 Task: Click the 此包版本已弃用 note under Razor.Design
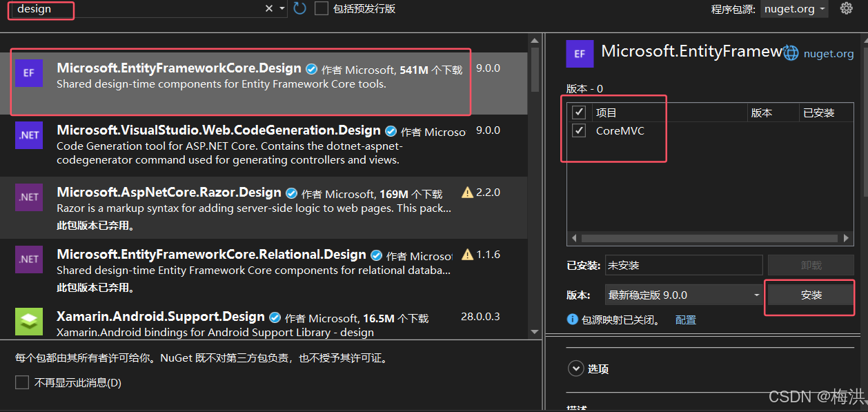pos(95,226)
